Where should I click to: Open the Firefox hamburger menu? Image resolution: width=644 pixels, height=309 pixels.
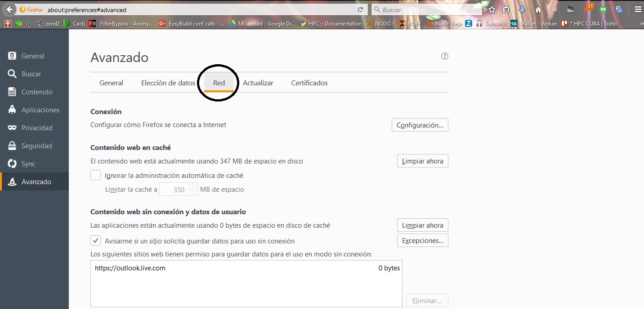pyautogui.click(x=638, y=9)
